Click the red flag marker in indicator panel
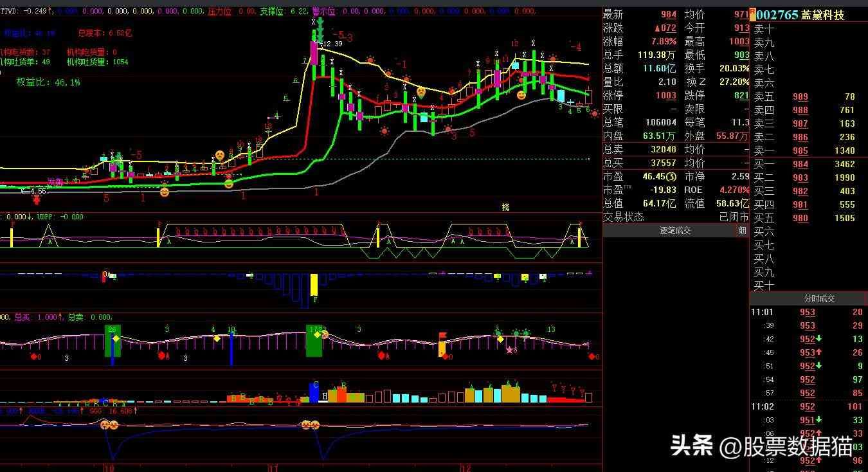The height and width of the screenshot is (472, 868). pos(442,336)
